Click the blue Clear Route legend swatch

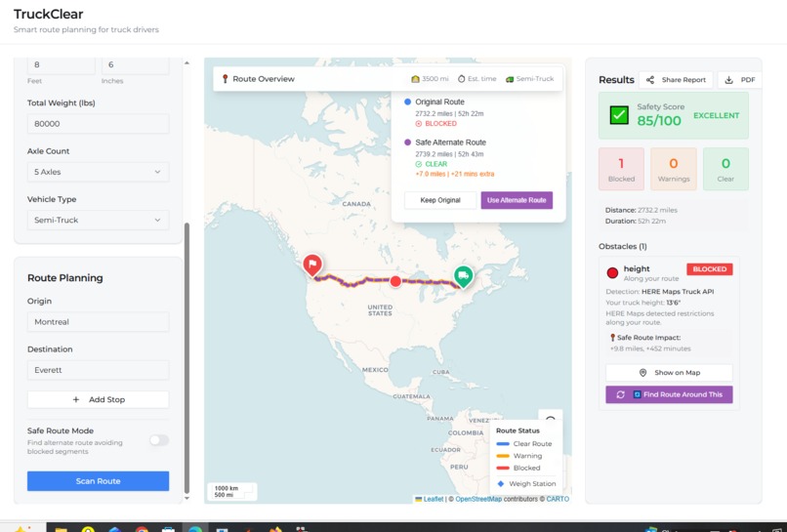coord(503,444)
